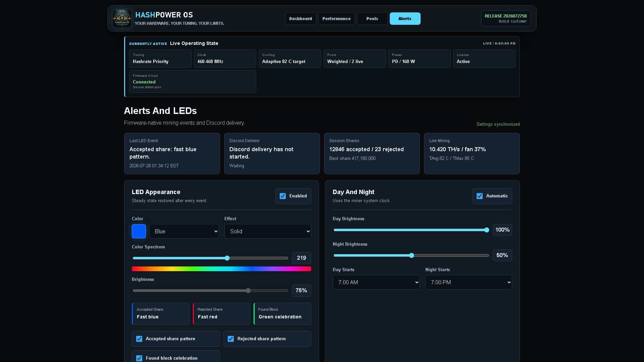The image size is (644, 362).
Task: Click the Night Brightness slider handle
Action: tap(412, 255)
